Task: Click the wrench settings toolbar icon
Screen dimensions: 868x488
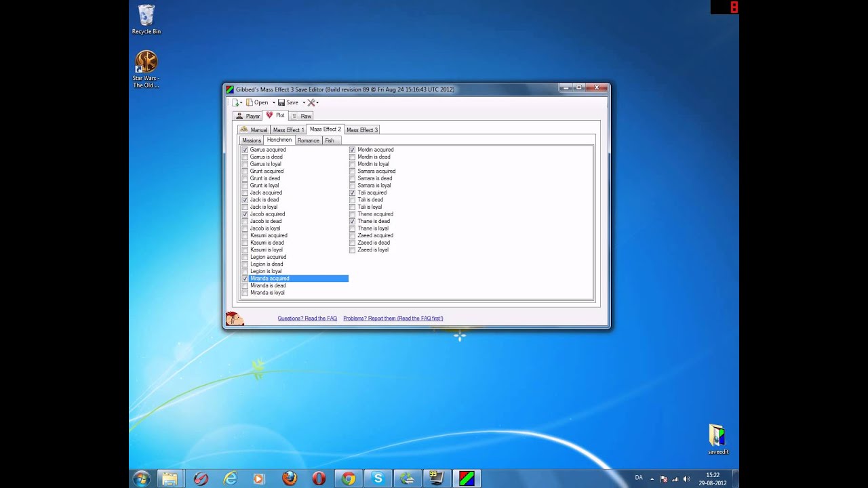Action: 311,102
